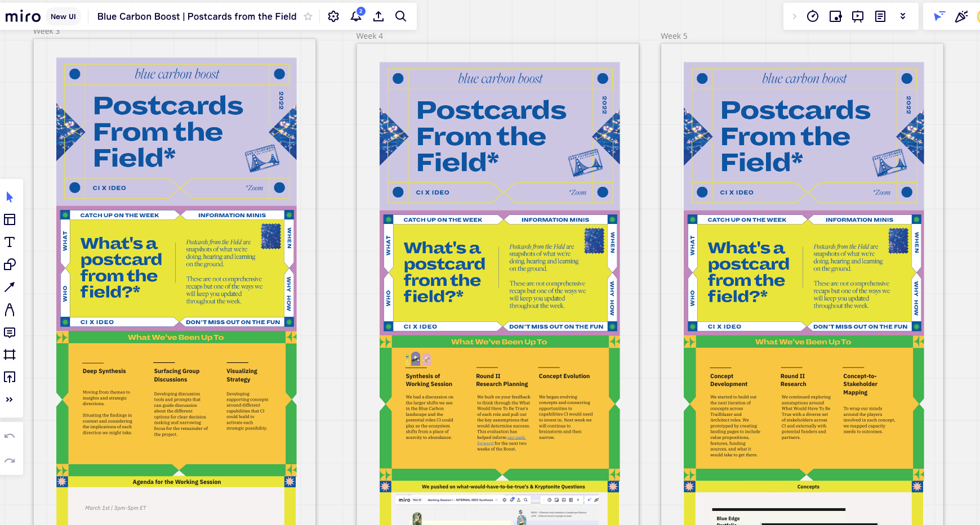Go to the Miro dashboard via logo
This screenshot has width=980, height=525.
(23, 16)
